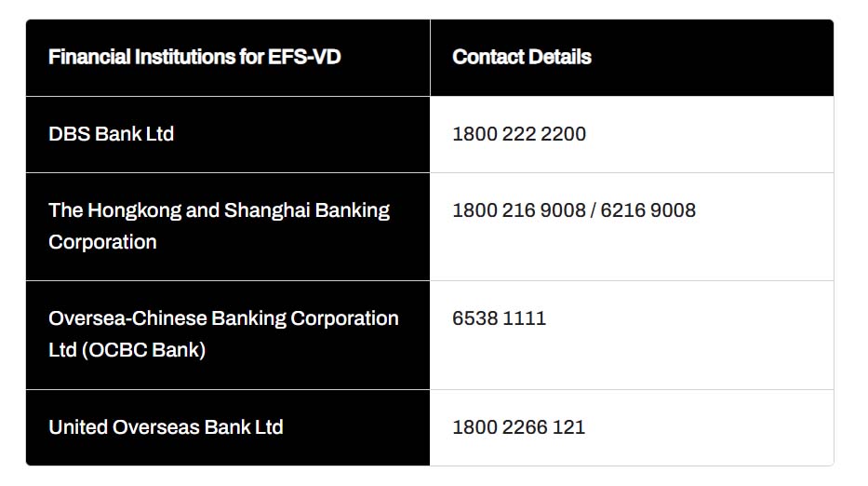Select the Oversea-Chinese Banking Corporation Ltd name
The height and width of the screenshot is (486, 868).
(x=223, y=318)
